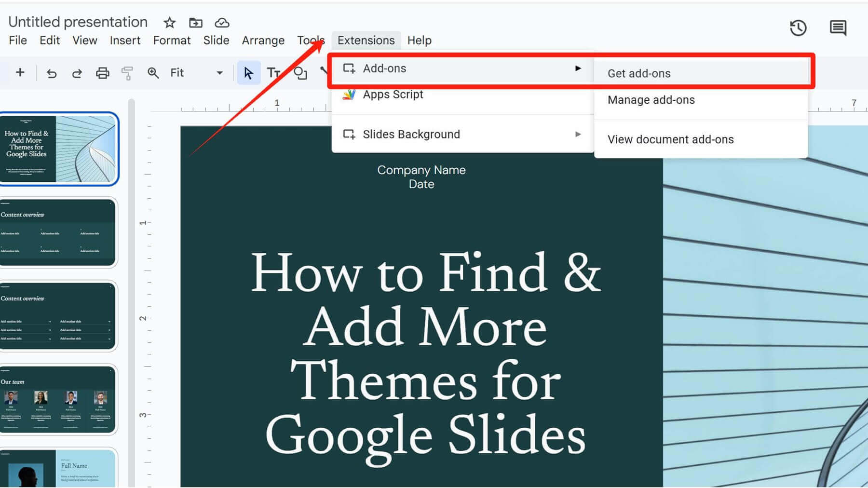Select the first title slide thumbnail
This screenshot has width=868, height=488.
[59, 149]
